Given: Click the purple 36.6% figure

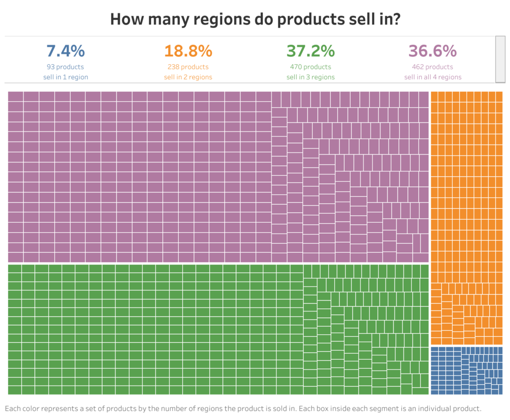Looking at the screenshot, I should (432, 51).
